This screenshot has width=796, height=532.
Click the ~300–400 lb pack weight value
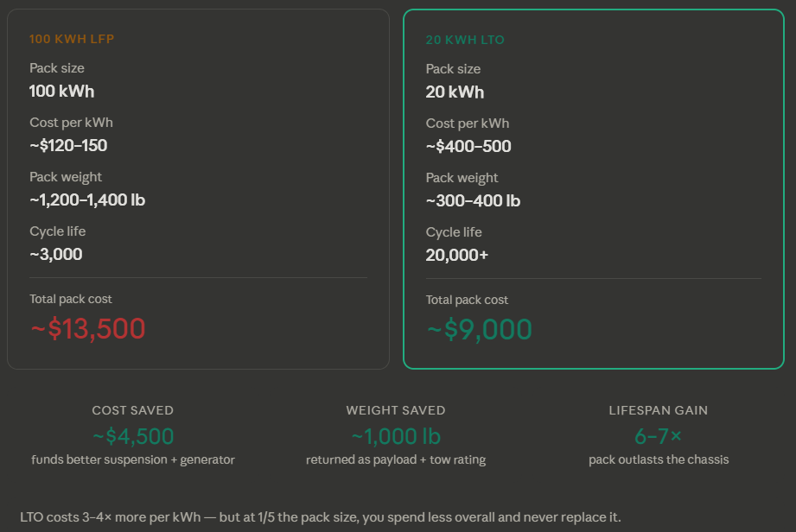(x=473, y=200)
